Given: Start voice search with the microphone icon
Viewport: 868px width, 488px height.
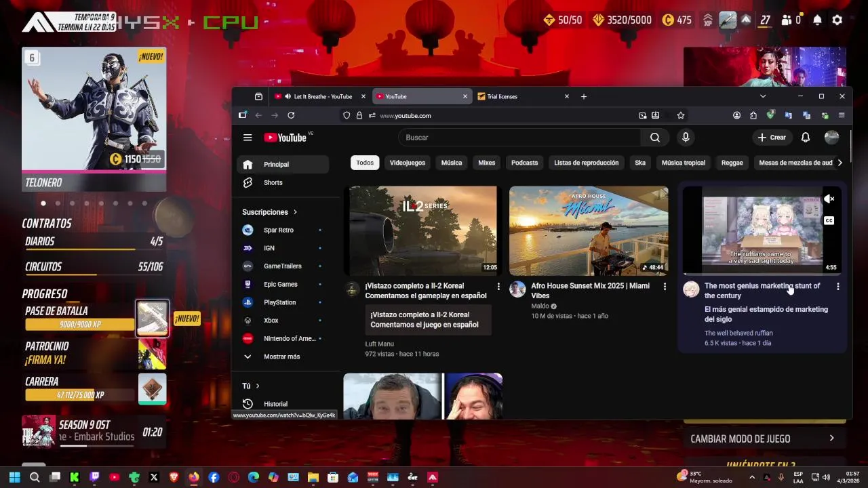Looking at the screenshot, I should click(686, 138).
